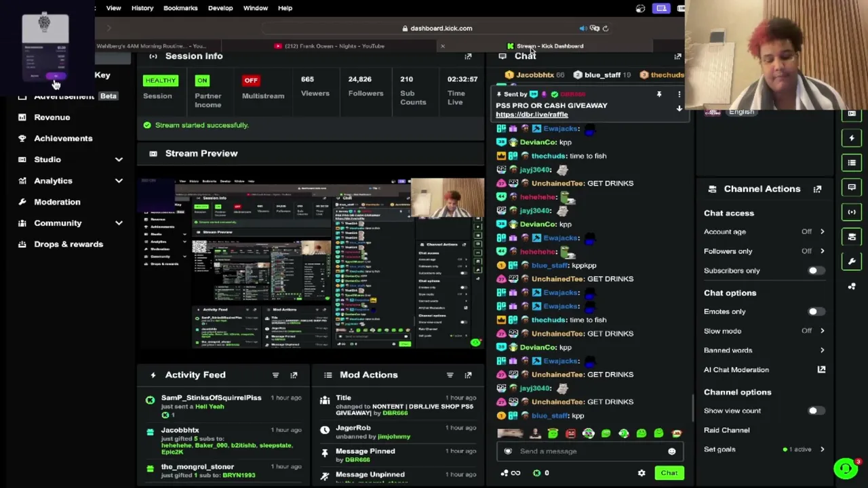Image resolution: width=868 pixels, height=488 pixels.
Task: Open the History menu
Action: [x=142, y=8]
